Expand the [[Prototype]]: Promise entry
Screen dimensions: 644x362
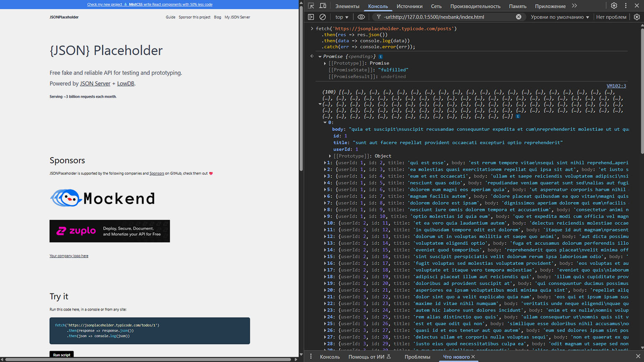[x=325, y=63]
